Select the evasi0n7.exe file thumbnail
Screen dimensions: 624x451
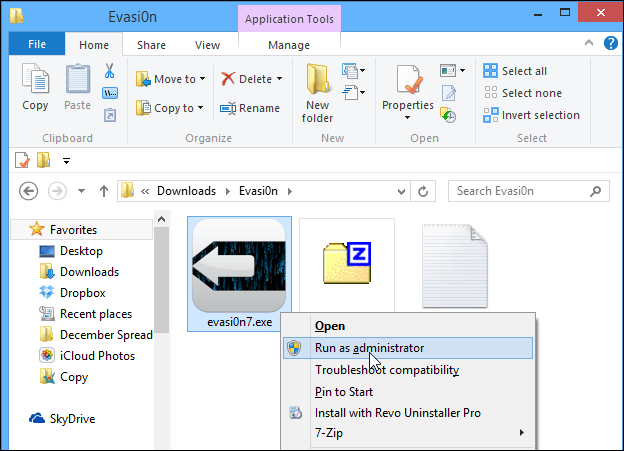click(x=239, y=273)
